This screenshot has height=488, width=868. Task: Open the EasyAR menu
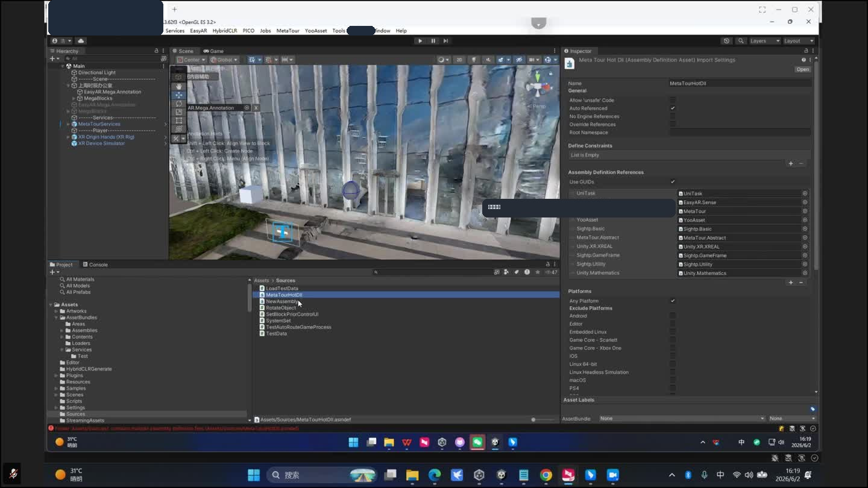tap(198, 31)
